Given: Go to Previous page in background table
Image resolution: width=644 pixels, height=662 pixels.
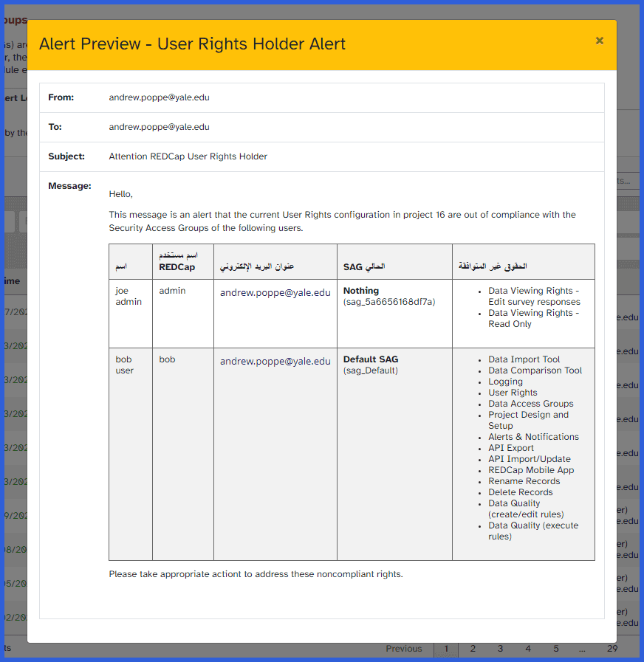Looking at the screenshot, I should coord(403,649).
